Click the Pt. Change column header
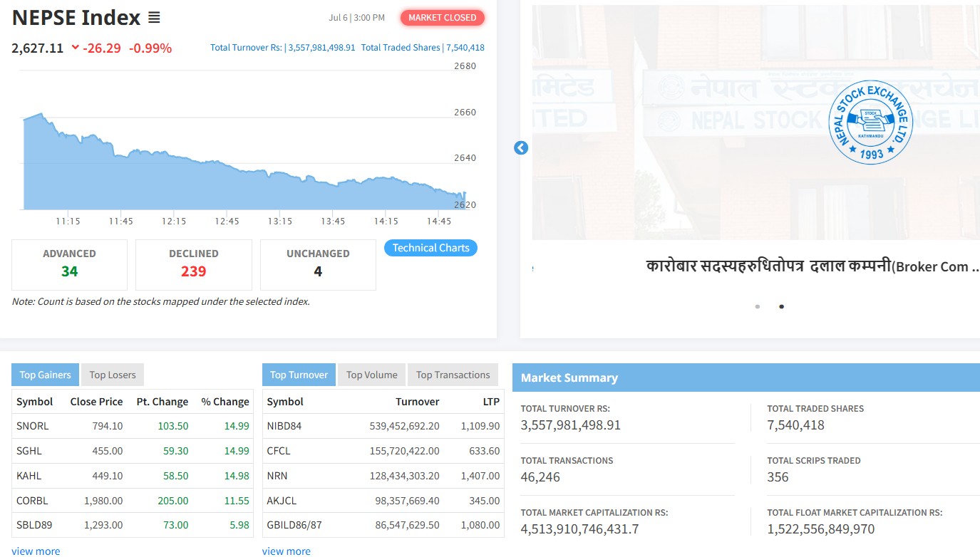Screen dimensions: 980x557 [x=163, y=402]
